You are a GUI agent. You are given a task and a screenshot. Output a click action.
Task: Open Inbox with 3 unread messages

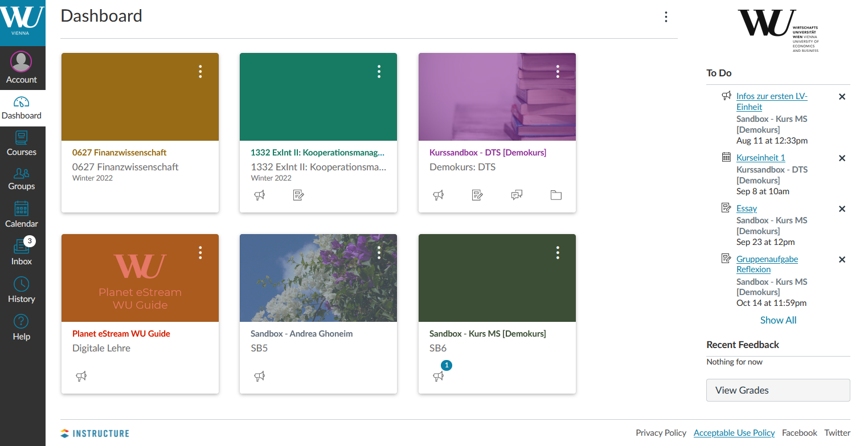[x=22, y=252]
